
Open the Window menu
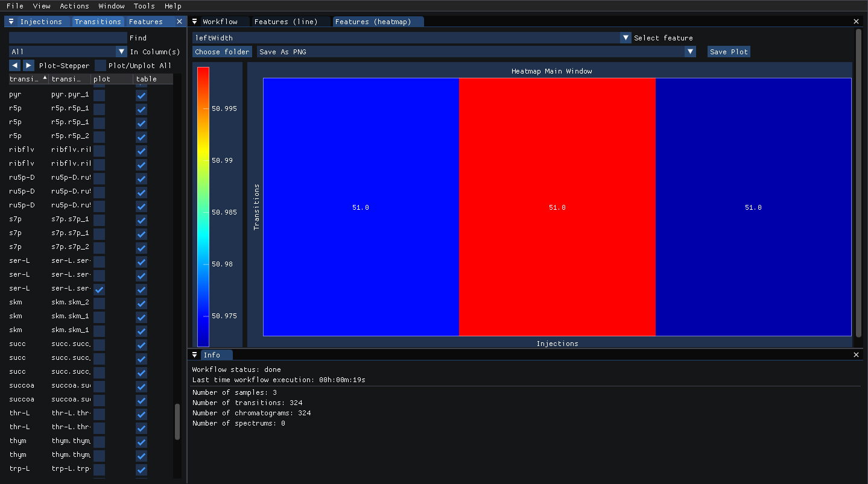pos(112,6)
